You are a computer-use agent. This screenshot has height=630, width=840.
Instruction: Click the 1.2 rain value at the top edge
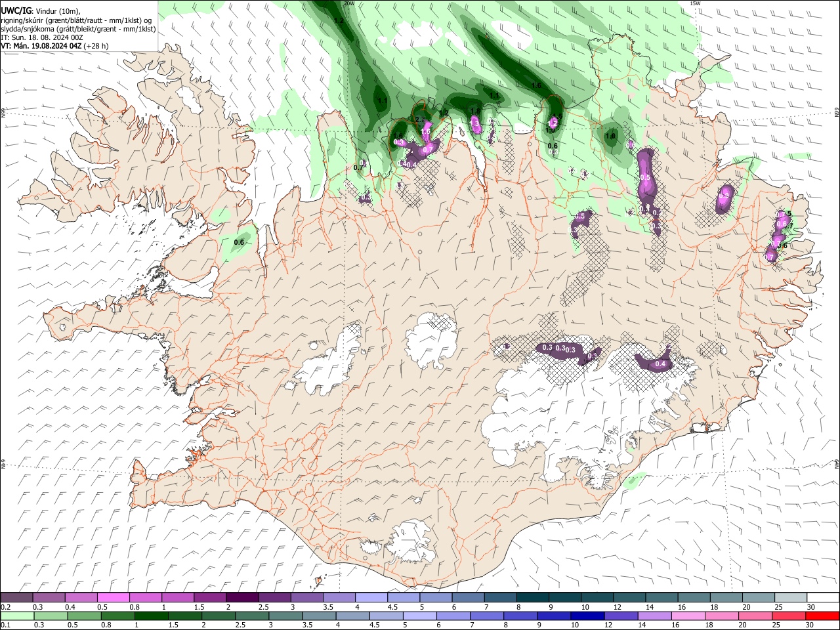339,21
